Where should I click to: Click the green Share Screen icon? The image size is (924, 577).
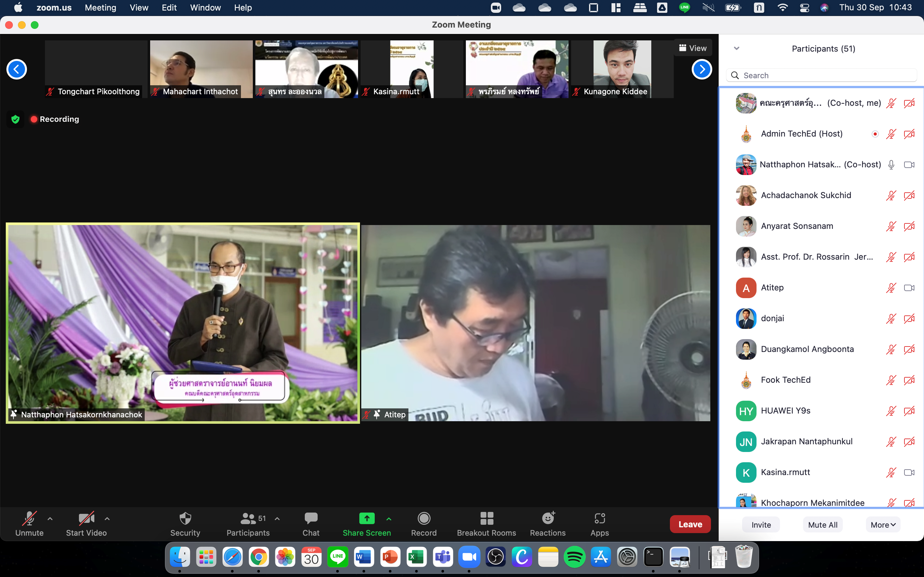tap(366, 519)
